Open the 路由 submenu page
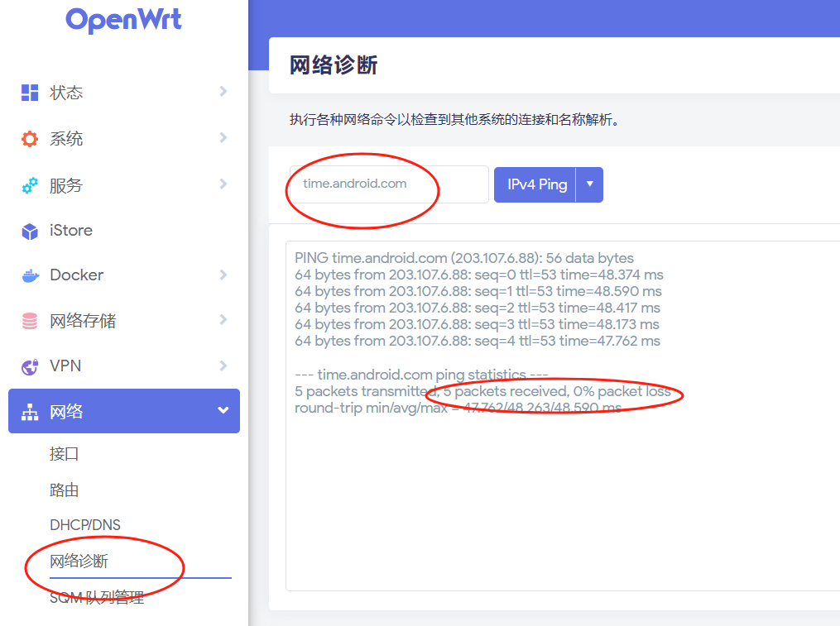Screen dimensions: 840x626 tap(65, 490)
